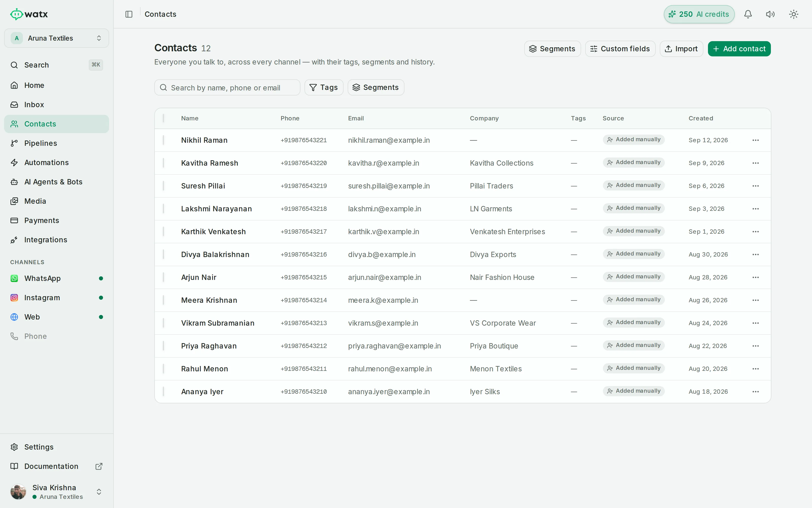Expand the Siva Krishna account menu

(56, 491)
